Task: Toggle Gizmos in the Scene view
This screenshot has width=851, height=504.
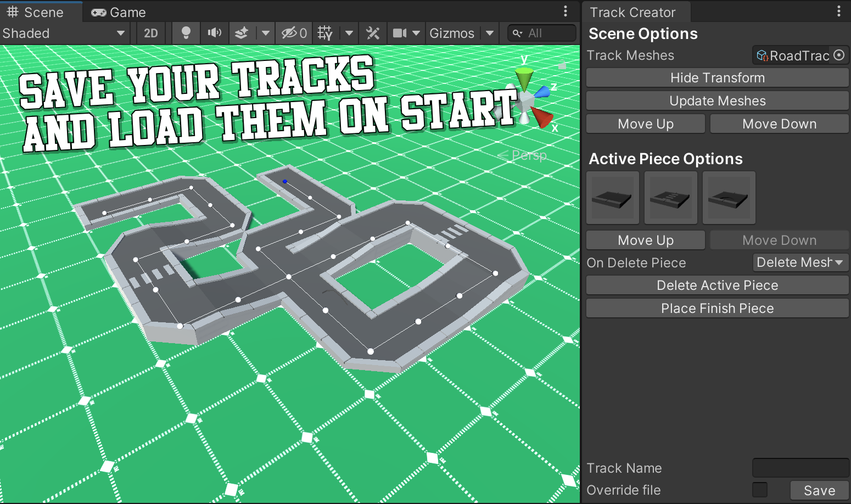Action: pos(452,33)
